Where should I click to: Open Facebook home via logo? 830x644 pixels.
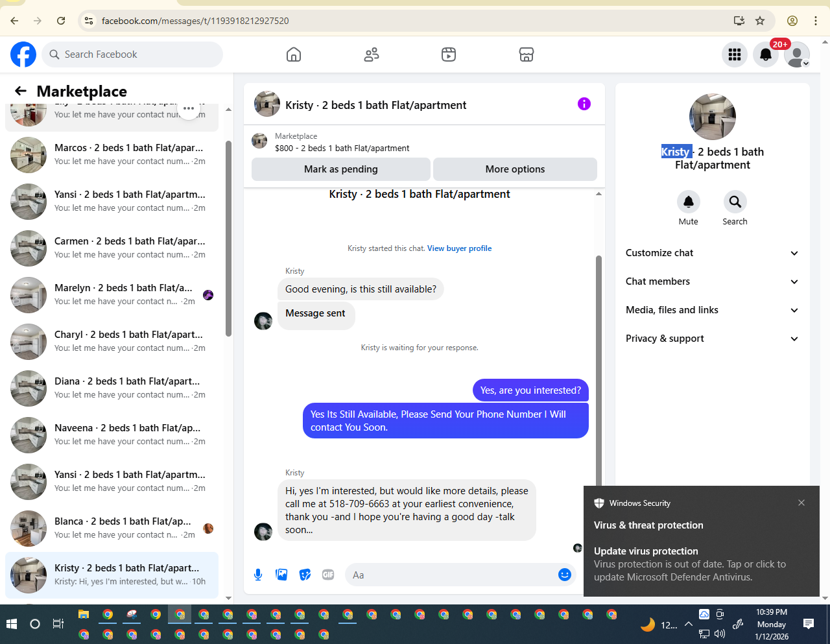click(23, 54)
